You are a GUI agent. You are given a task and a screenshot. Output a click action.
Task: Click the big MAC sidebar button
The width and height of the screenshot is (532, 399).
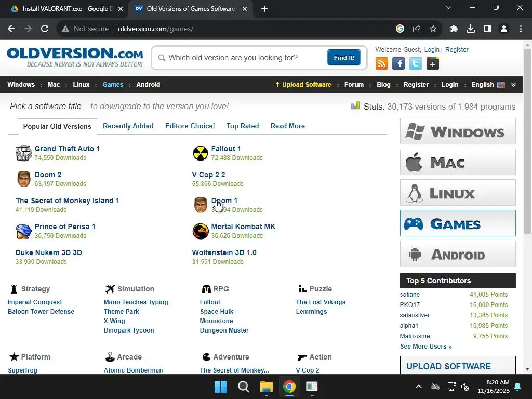coord(458,162)
